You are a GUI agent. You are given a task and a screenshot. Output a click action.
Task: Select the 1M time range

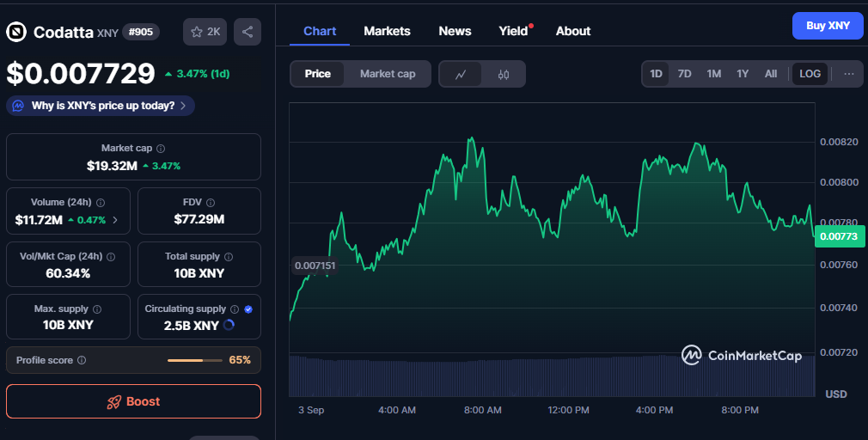(714, 74)
